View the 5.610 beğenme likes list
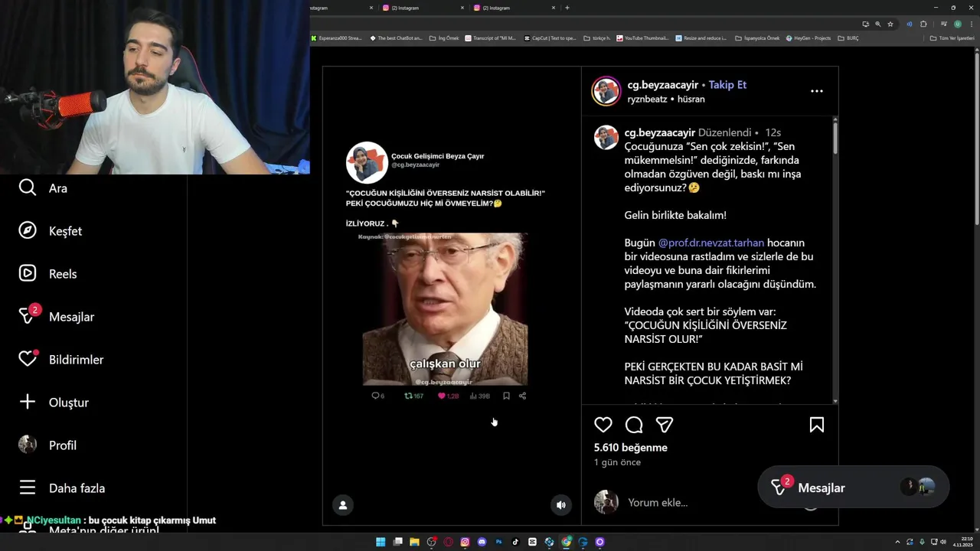This screenshot has width=980, height=551. click(631, 448)
